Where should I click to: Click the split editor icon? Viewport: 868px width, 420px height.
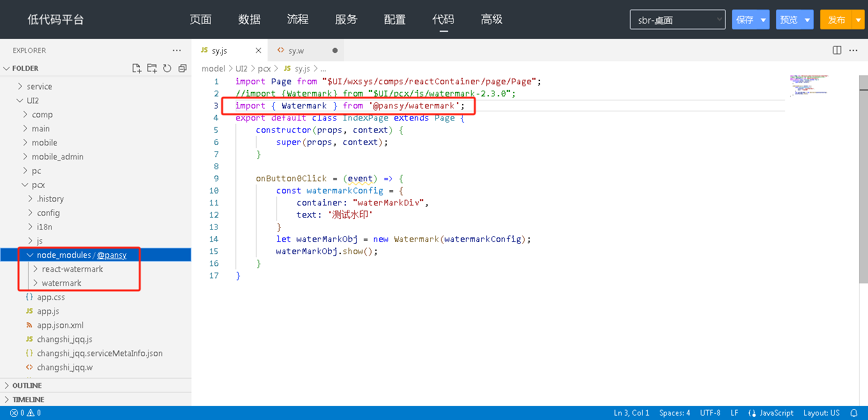[x=837, y=50]
